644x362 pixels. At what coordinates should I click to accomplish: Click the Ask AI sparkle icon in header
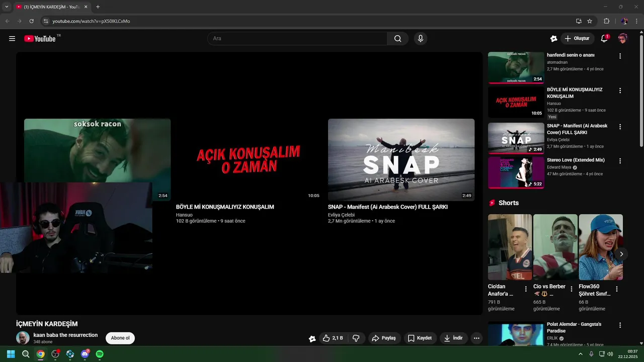coord(553,39)
